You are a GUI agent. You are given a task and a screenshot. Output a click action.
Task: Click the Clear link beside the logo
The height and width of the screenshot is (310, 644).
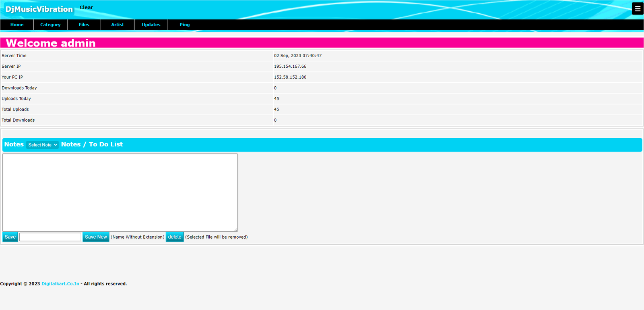tap(86, 7)
